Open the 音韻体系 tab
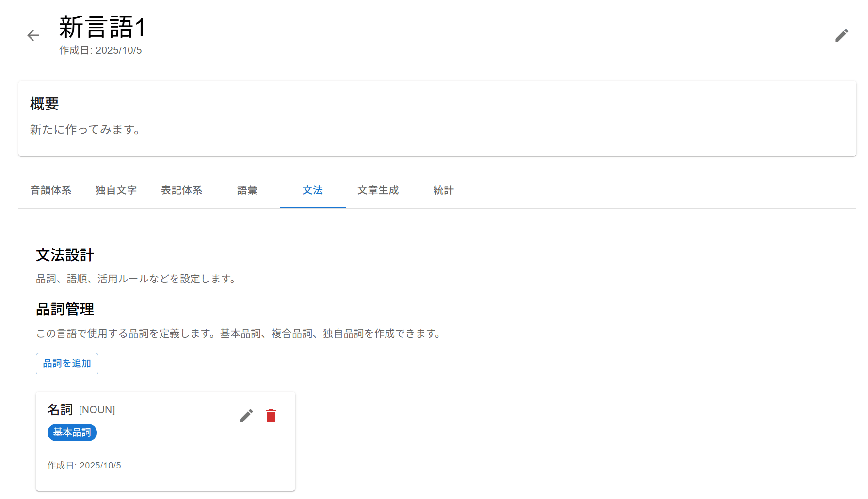The image size is (868, 499). tap(51, 190)
